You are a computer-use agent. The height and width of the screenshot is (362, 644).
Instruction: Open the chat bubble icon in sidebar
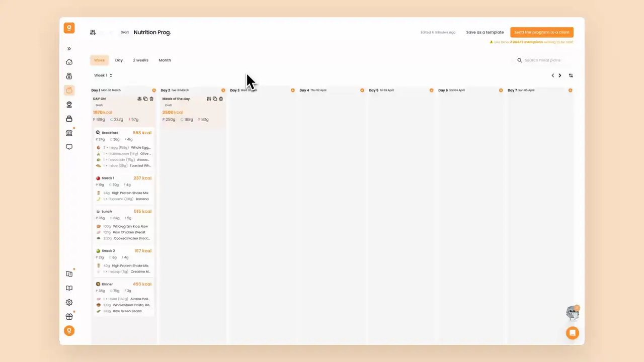pyautogui.click(x=69, y=147)
